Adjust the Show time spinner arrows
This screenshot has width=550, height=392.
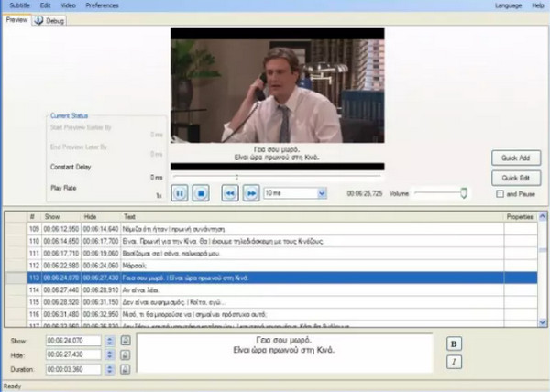pyautogui.click(x=110, y=341)
